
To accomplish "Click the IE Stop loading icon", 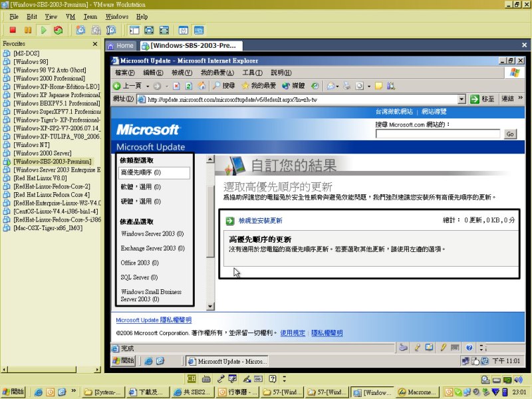I will (176, 86).
